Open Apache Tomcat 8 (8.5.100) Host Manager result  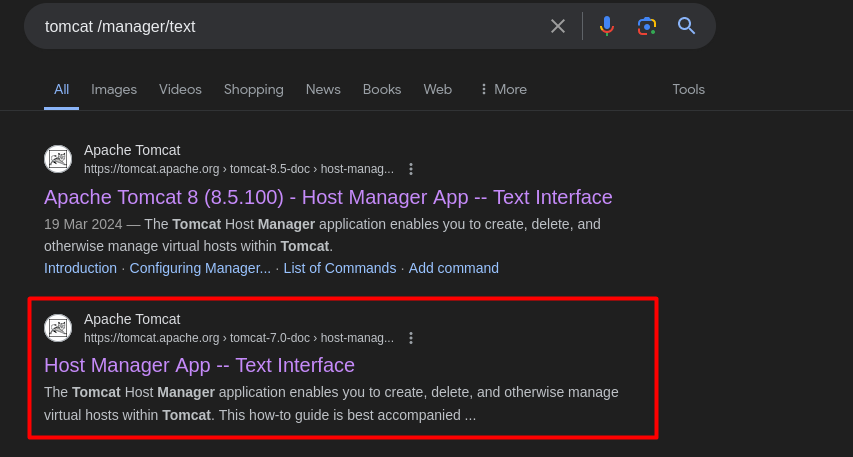(328, 197)
